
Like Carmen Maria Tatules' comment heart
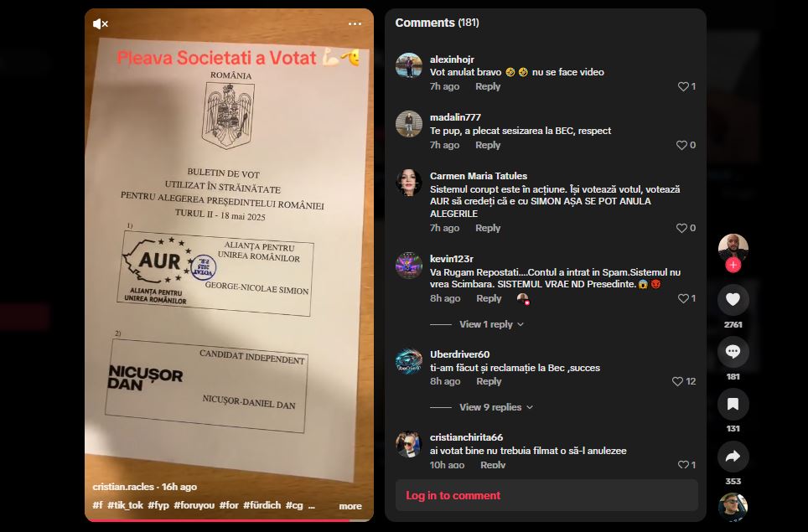[x=681, y=228]
